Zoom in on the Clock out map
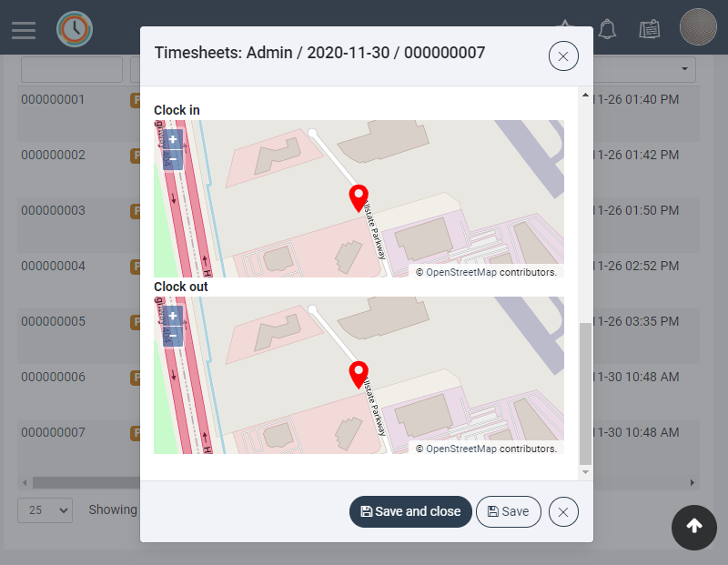Viewport: 728px width, 565px height. pos(173,317)
